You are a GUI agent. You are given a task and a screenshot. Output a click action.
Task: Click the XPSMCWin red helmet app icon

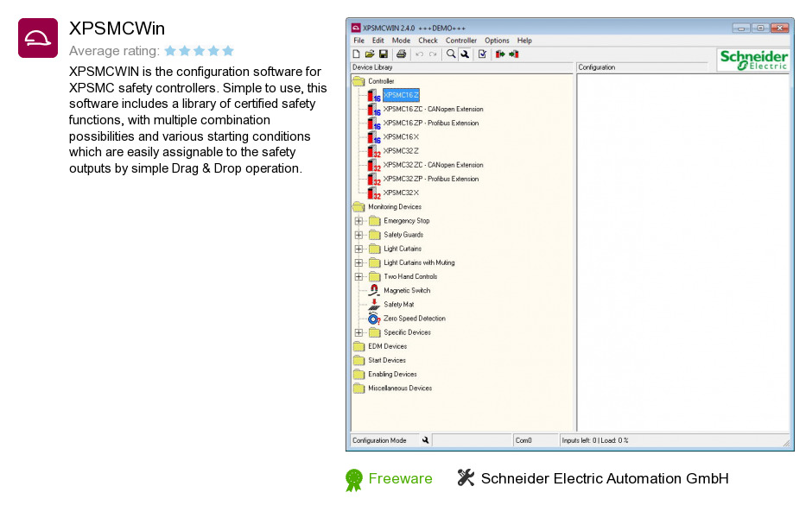pos(38,38)
